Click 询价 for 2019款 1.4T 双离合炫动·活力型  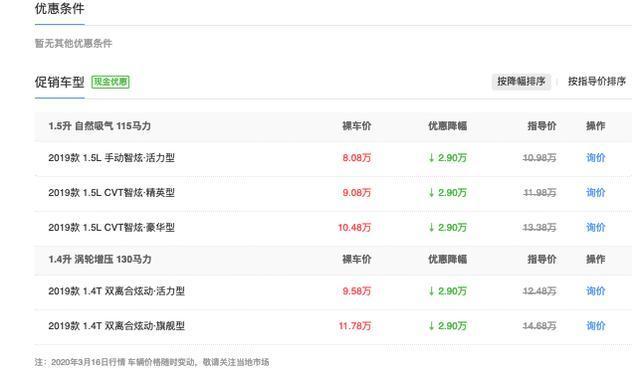[596, 291]
